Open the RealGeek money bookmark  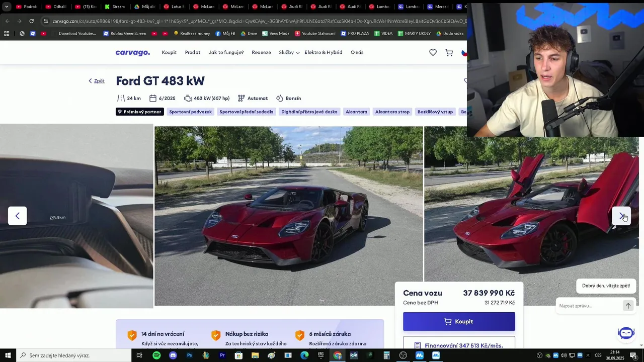pyautogui.click(x=192, y=34)
